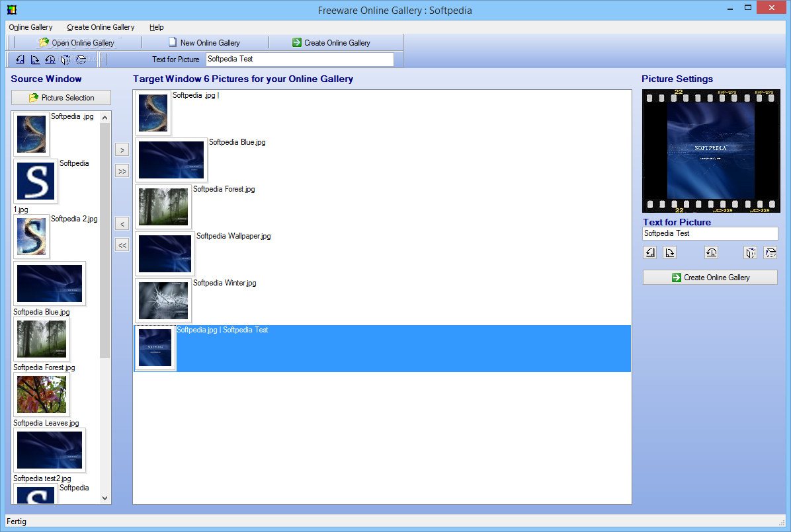Click the Source Window scrollbar thumb
Viewport: 791px width, 532px height.
pyautogui.click(x=105, y=241)
